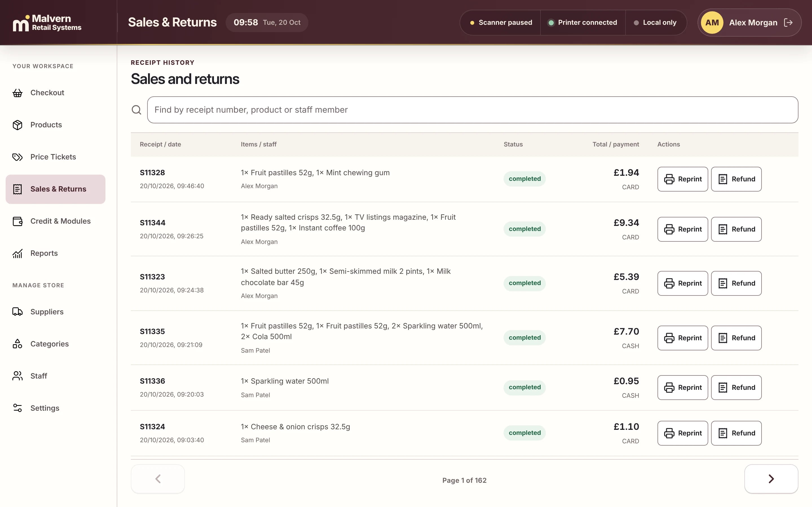Screen dimensions: 812x507
Task: Toggle the Printer connected indicator
Action: point(583,23)
